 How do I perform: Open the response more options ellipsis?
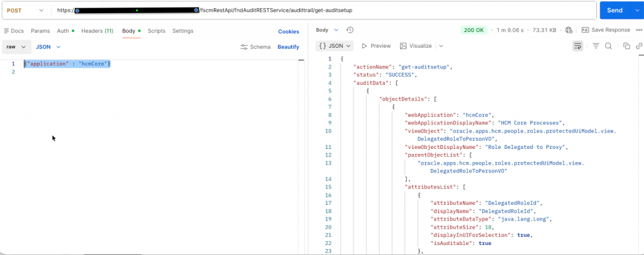[638, 30]
